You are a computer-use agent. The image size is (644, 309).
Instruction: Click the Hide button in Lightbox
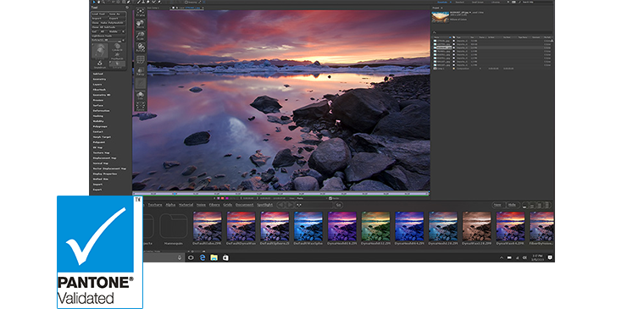click(512, 204)
